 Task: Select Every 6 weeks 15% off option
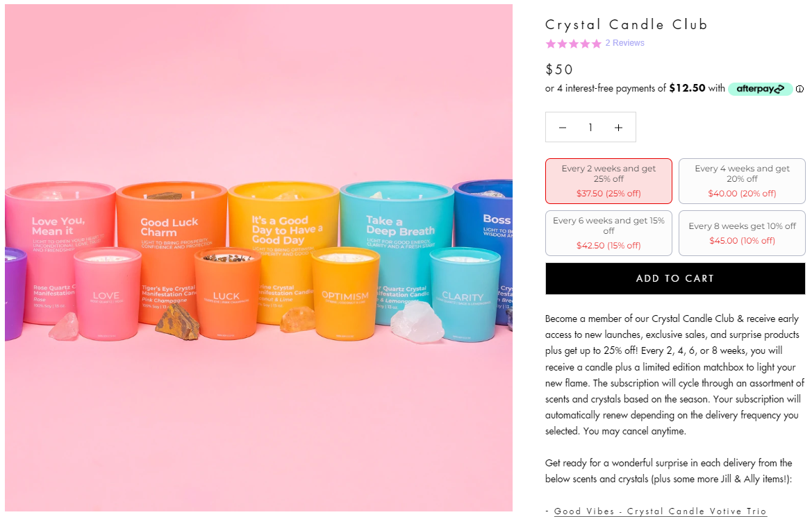click(608, 233)
